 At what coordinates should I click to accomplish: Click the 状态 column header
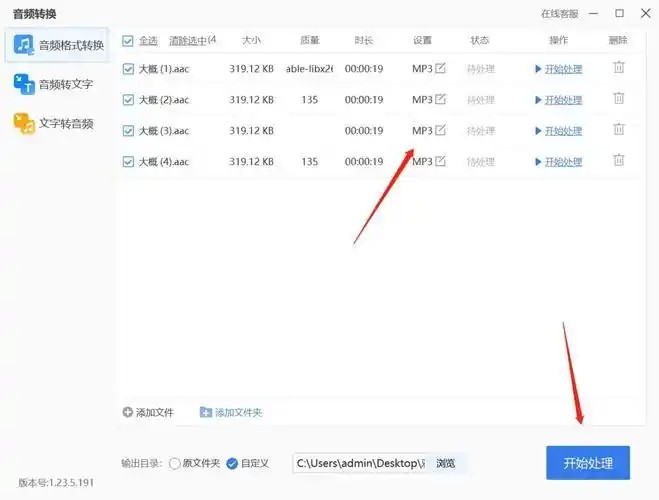(480, 40)
